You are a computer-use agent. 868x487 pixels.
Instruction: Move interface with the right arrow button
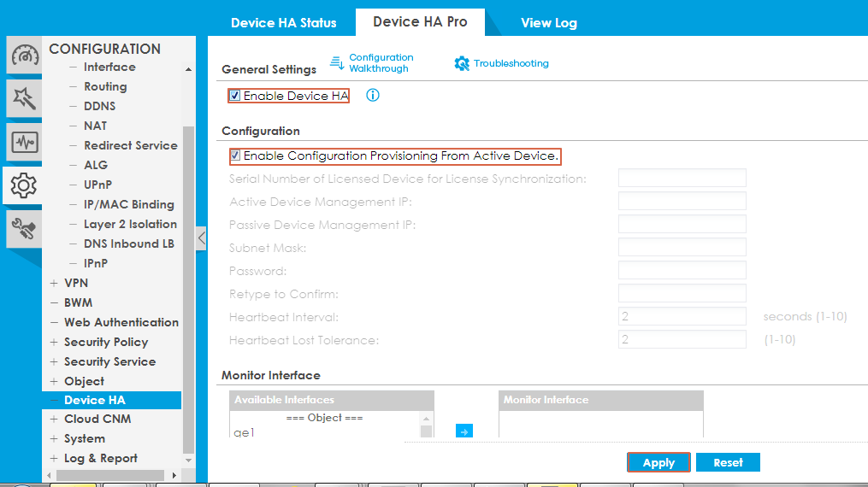point(464,432)
